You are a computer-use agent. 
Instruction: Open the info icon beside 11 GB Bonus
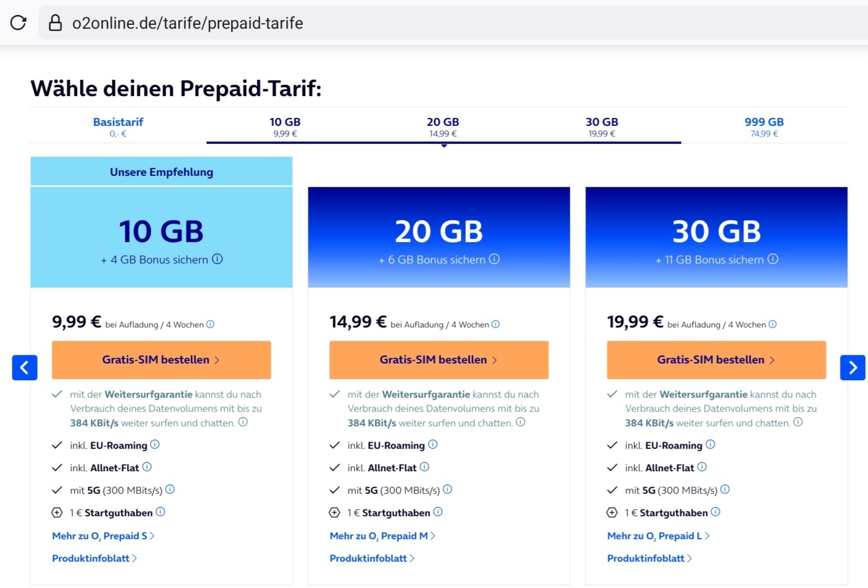pyautogui.click(x=773, y=259)
